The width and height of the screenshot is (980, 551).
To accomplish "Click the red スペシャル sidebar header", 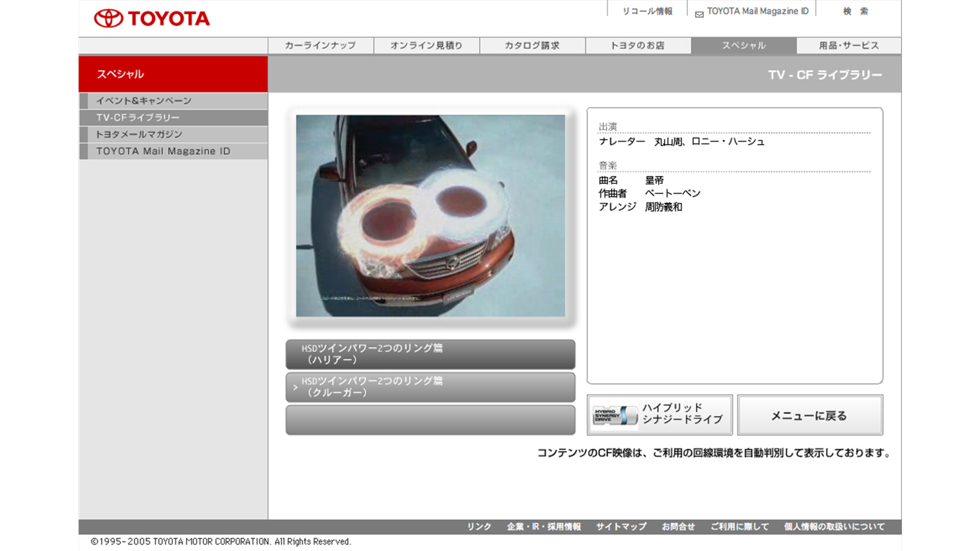I will pyautogui.click(x=173, y=74).
